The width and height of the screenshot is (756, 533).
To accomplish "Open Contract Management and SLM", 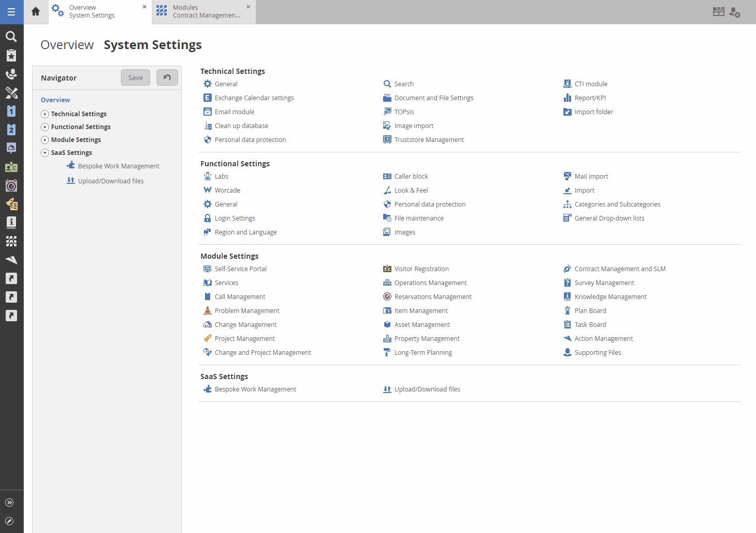I will tap(615, 269).
